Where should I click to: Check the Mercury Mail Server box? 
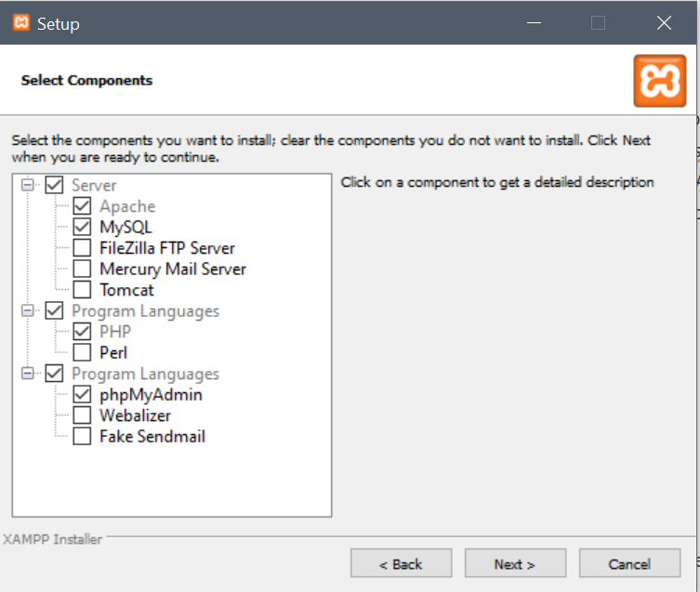[82, 269]
